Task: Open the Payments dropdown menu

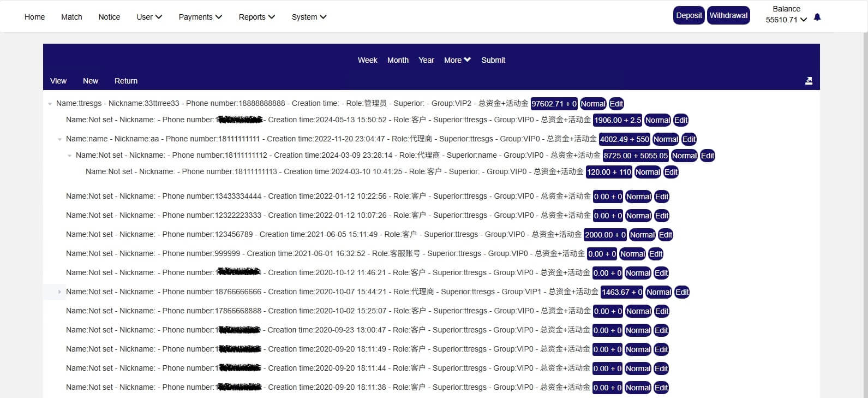Action: pyautogui.click(x=200, y=17)
